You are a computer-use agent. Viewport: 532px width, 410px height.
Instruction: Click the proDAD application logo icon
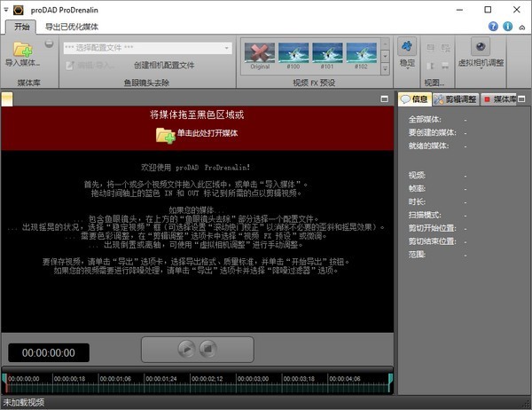[x=10, y=8]
